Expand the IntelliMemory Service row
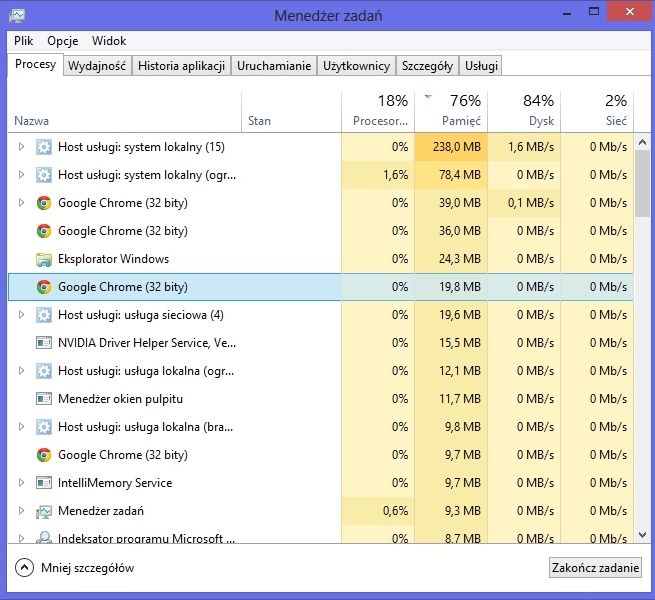The width and height of the screenshot is (655, 600). pyautogui.click(x=21, y=483)
